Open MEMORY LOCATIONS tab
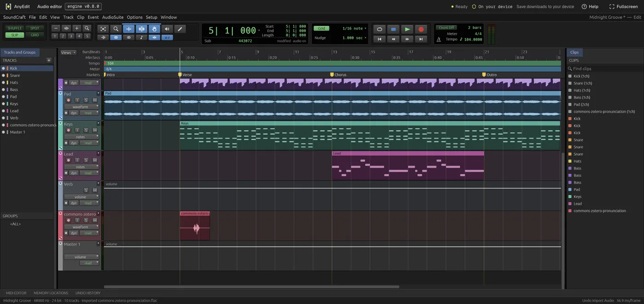 (51, 293)
